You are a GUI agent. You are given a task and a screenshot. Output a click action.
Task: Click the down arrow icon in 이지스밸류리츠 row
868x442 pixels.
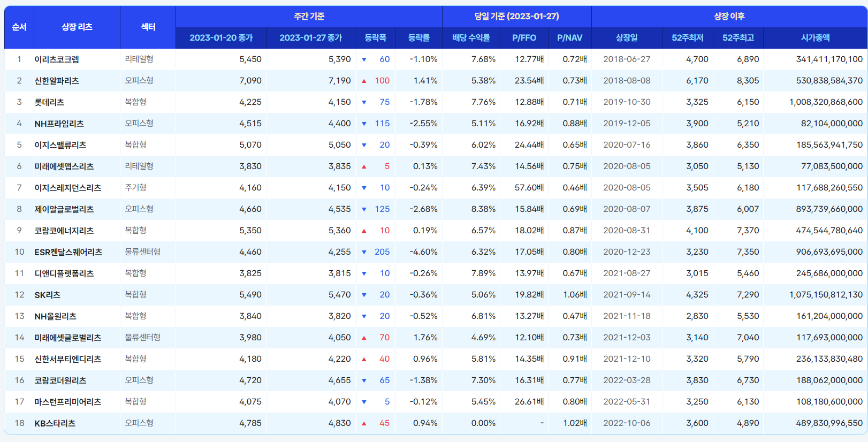click(x=364, y=145)
